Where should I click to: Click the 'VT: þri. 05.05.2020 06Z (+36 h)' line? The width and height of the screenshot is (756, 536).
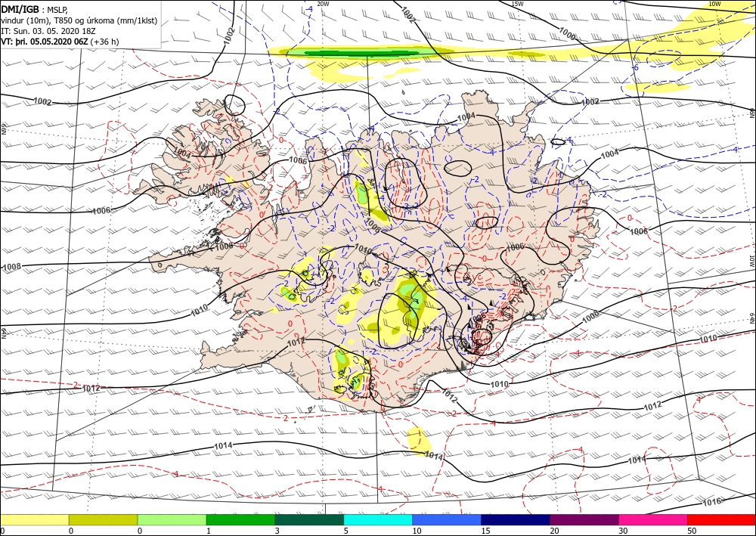click(60, 42)
